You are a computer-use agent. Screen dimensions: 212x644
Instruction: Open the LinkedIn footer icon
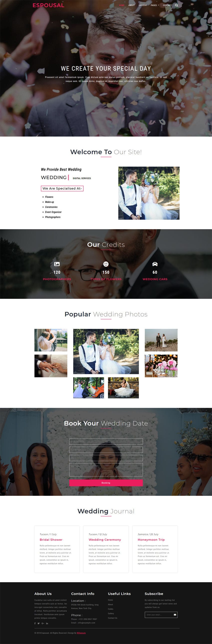click(47, 624)
